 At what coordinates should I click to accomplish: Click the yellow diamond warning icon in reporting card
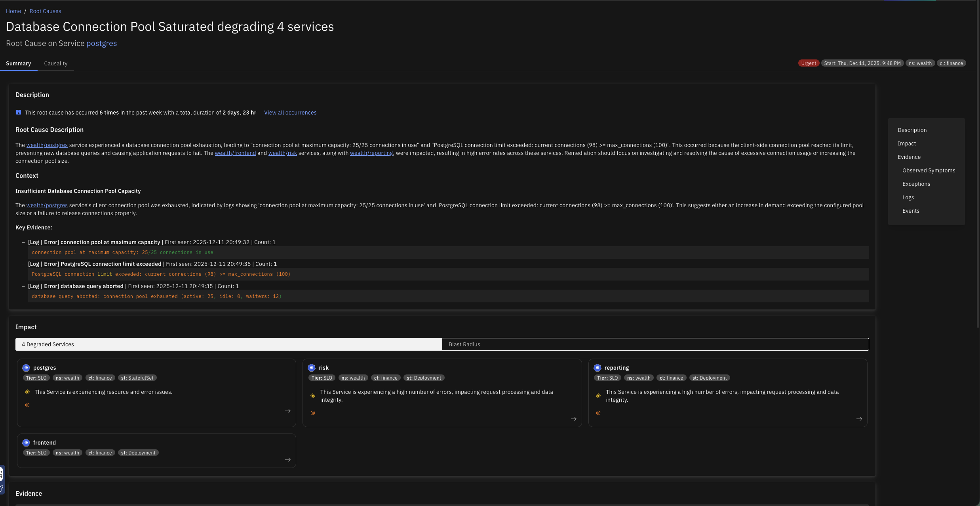[598, 396]
